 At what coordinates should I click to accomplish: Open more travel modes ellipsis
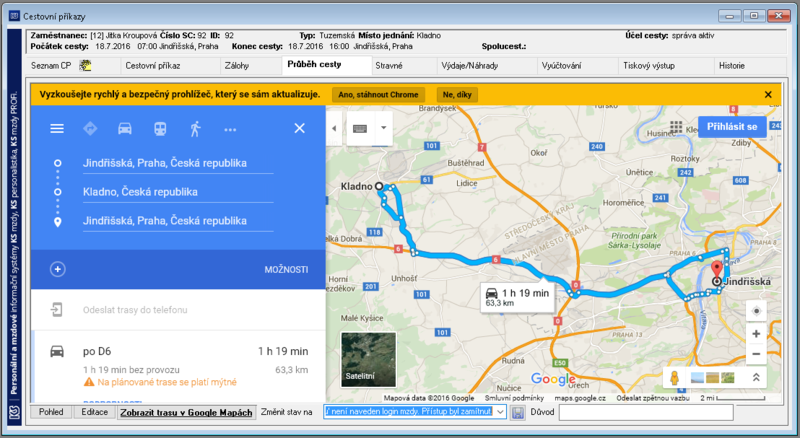pyautogui.click(x=230, y=130)
